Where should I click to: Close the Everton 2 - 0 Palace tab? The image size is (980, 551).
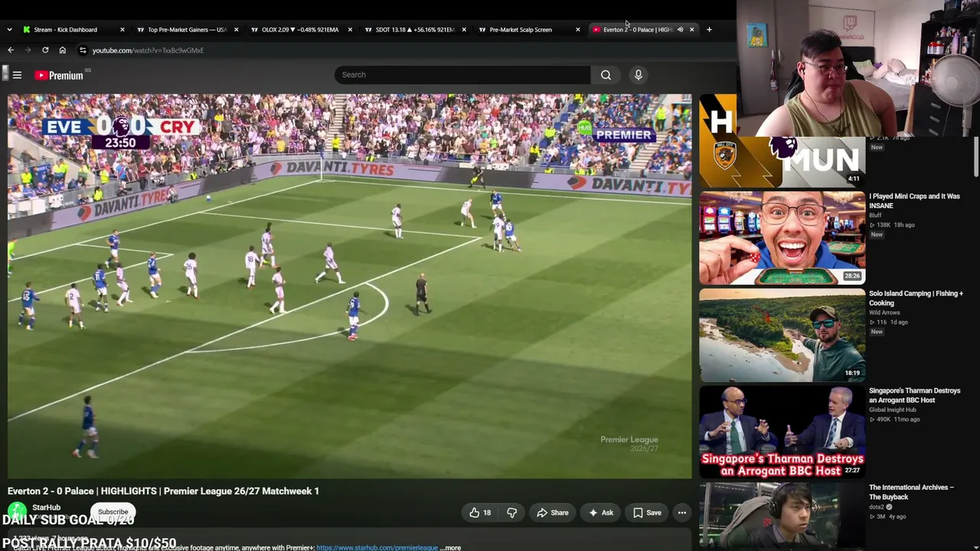[691, 30]
